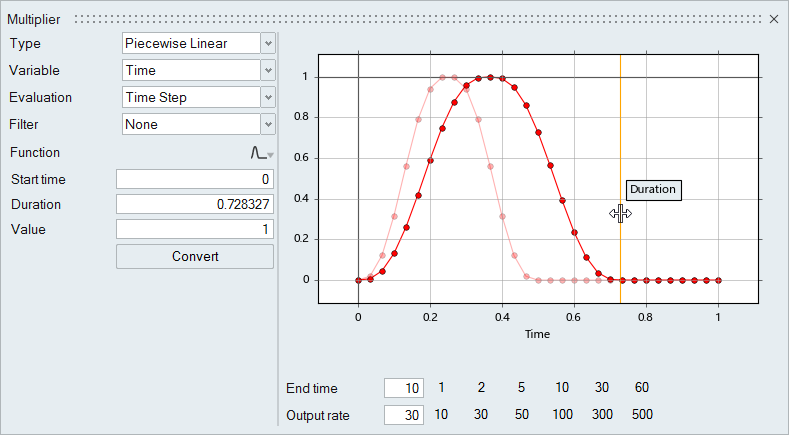Select Output rate preset 50
The height and width of the screenshot is (435, 789).
[521, 415]
